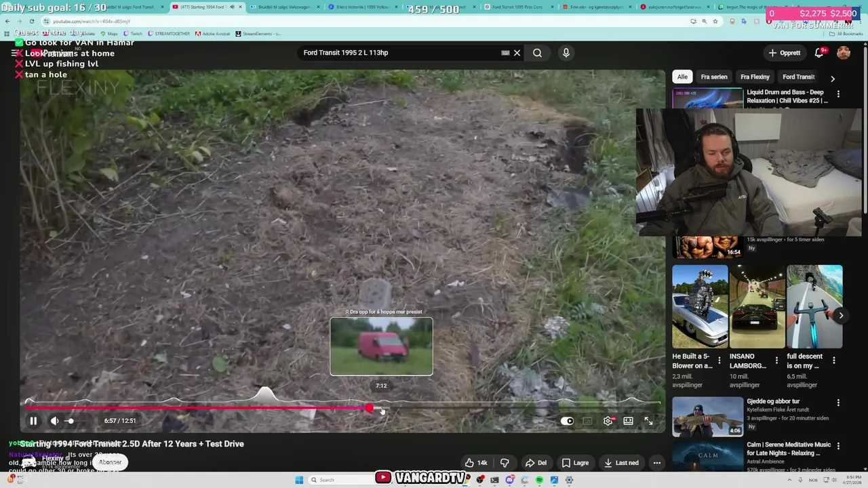
Task: Go back with the browser back arrow
Action: point(7,21)
